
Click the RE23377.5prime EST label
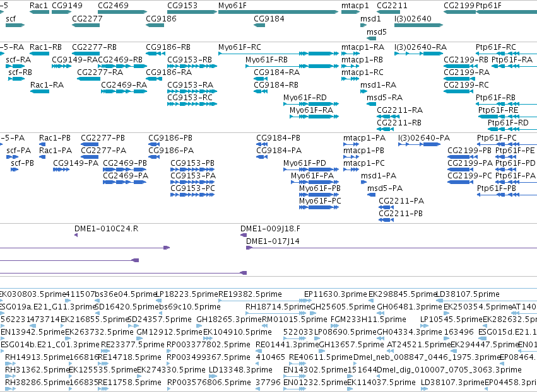click(133, 345)
